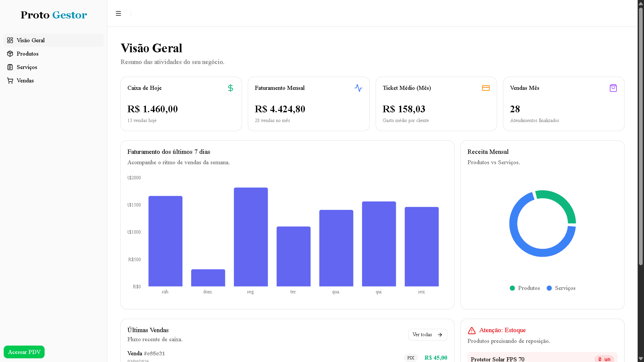Click the Vendas shopping cart icon

[10, 80]
